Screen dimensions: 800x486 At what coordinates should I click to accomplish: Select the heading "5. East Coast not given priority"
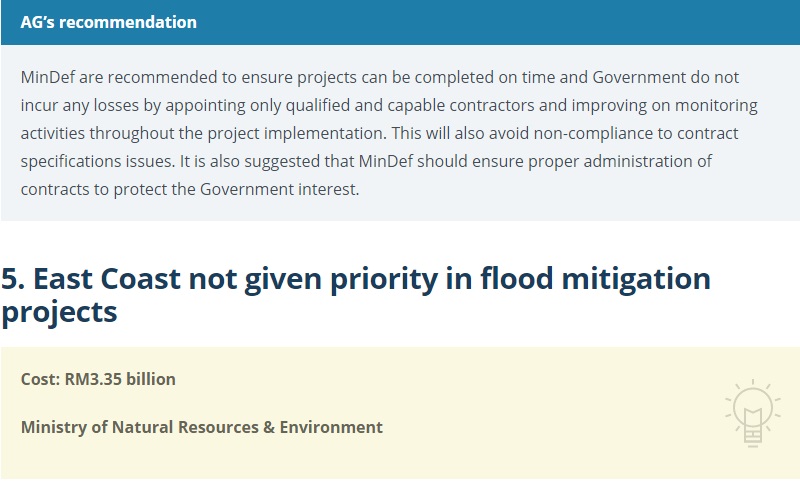(355, 279)
